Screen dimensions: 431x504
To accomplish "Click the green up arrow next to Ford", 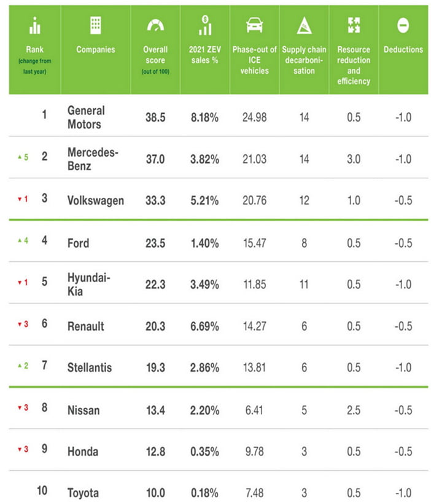I will (x=20, y=240).
